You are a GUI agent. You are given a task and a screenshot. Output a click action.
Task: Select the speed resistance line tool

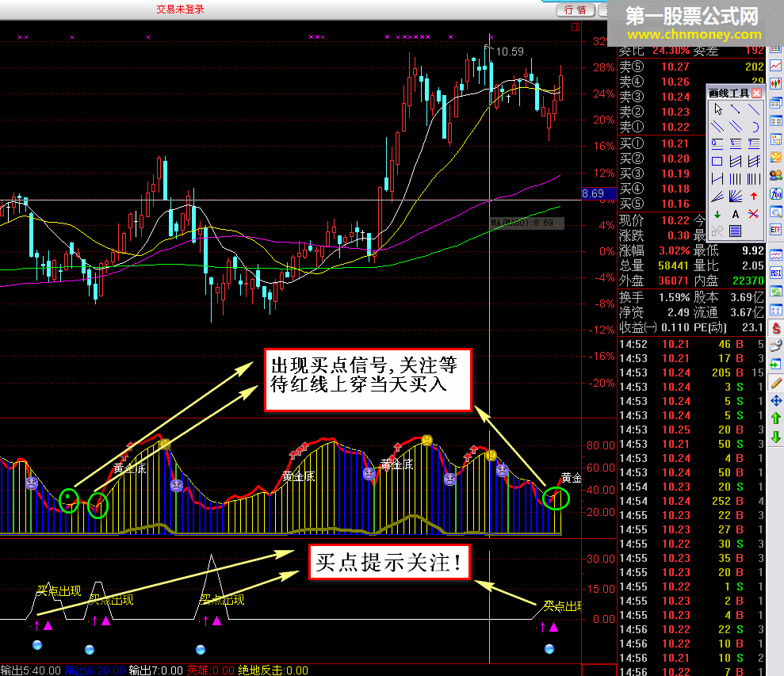pos(717,196)
